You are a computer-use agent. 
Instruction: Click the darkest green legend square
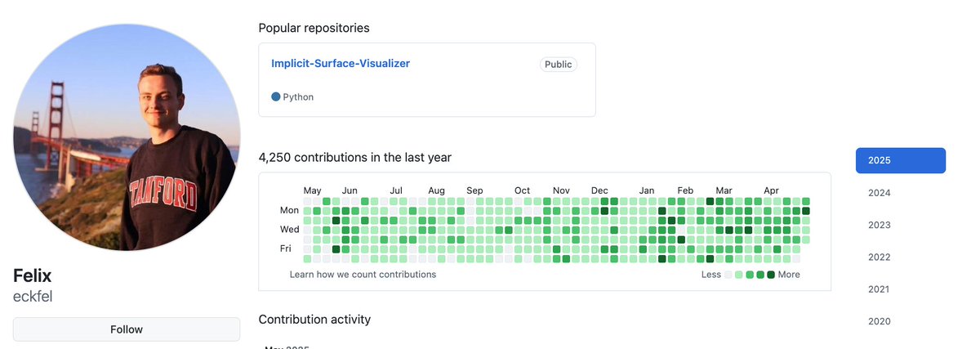click(771, 275)
